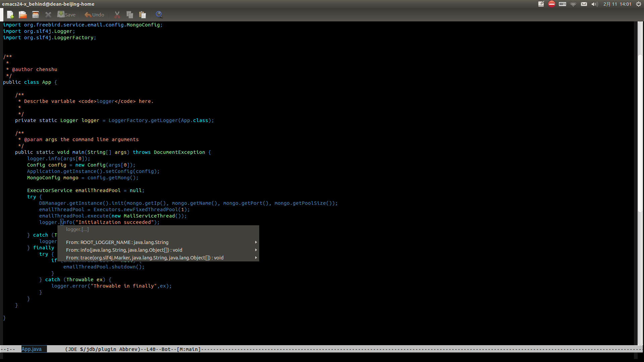Copy selection with the copy icon
644x362 pixels.
coord(130,15)
